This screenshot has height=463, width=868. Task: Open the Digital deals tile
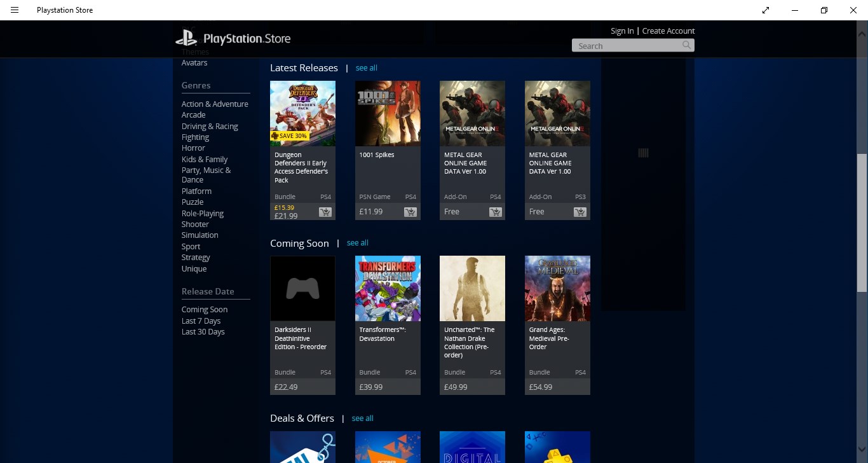coord(472,447)
